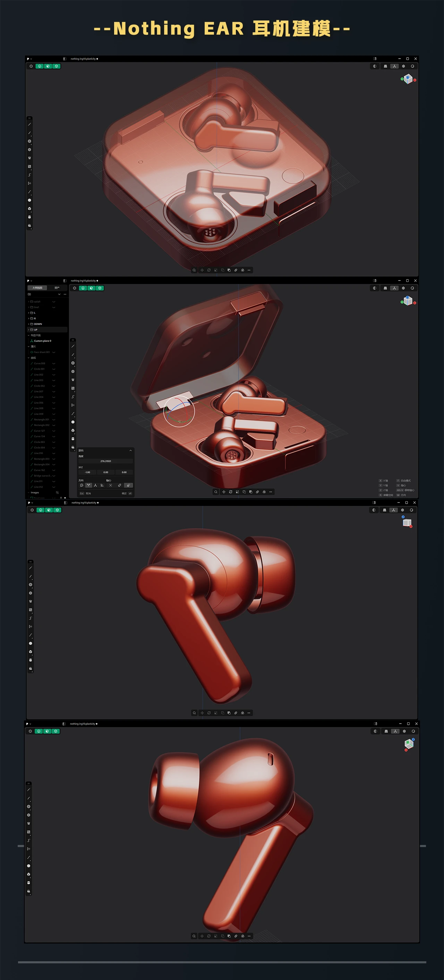Expand the L folder in the outliner

click(x=28, y=313)
